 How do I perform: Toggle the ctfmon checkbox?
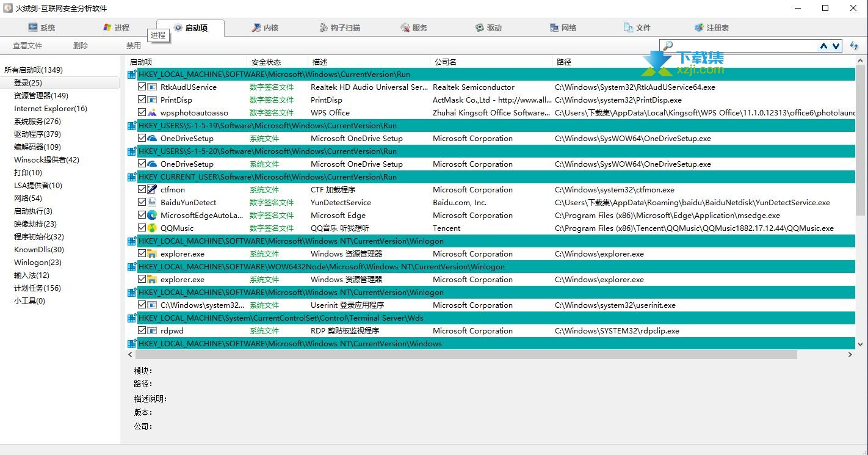pos(142,189)
